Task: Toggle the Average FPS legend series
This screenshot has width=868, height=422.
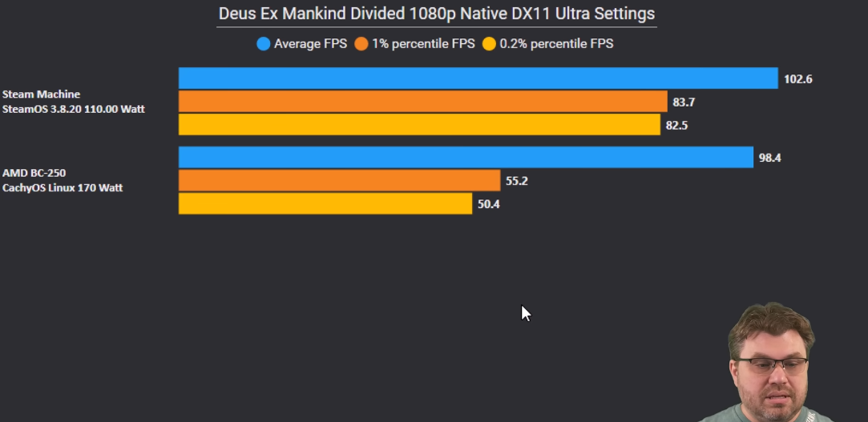Action: pyautogui.click(x=302, y=44)
